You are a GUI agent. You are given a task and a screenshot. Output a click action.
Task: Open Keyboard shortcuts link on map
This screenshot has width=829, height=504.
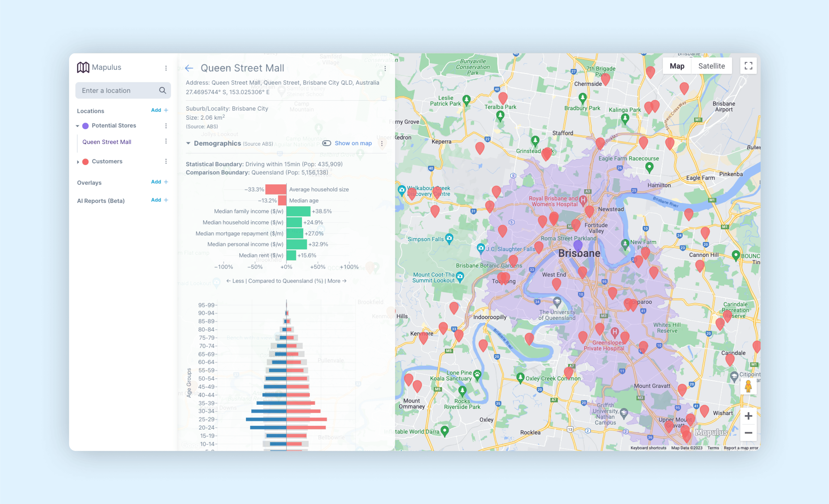(x=648, y=448)
